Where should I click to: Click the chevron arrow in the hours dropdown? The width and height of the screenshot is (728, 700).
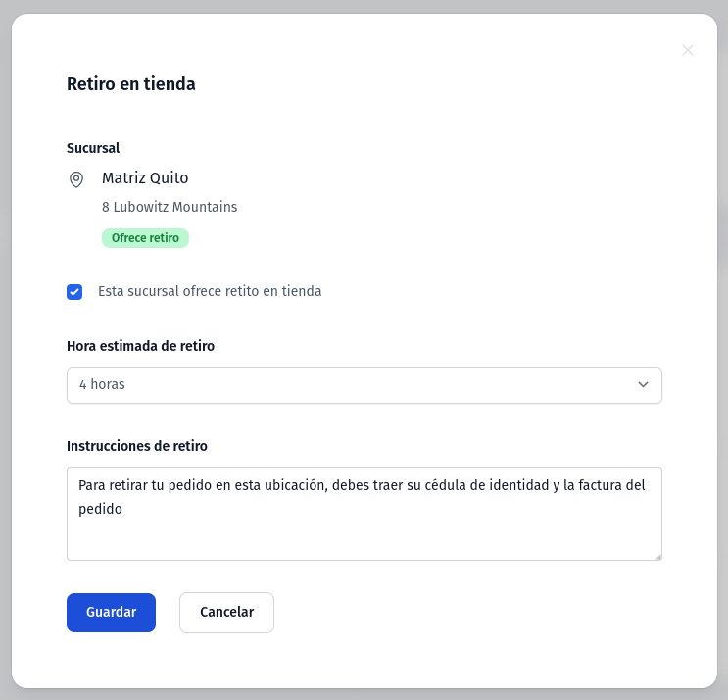coord(643,384)
